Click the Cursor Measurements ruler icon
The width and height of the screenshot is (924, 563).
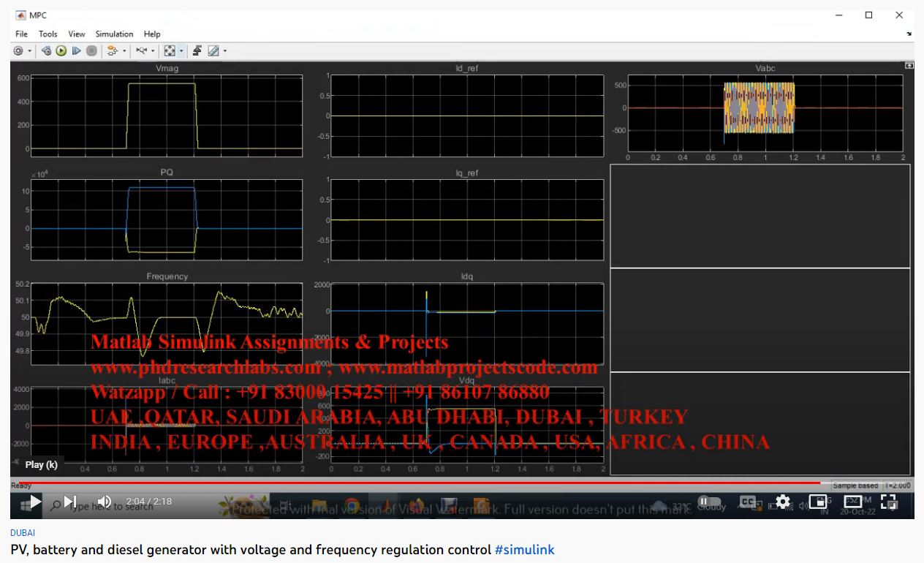click(213, 51)
